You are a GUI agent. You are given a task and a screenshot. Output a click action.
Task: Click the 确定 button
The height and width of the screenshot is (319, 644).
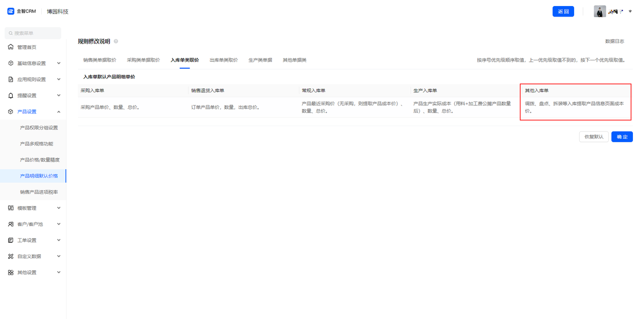tap(622, 137)
